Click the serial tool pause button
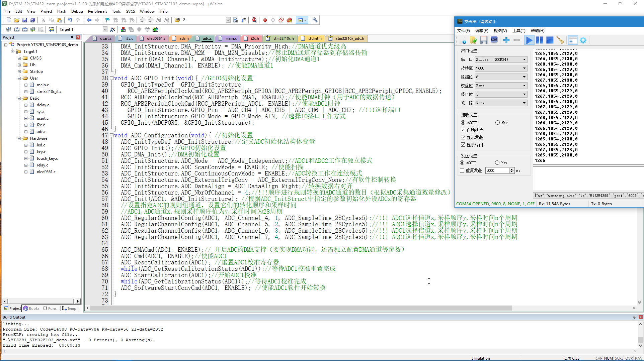 coord(539,40)
